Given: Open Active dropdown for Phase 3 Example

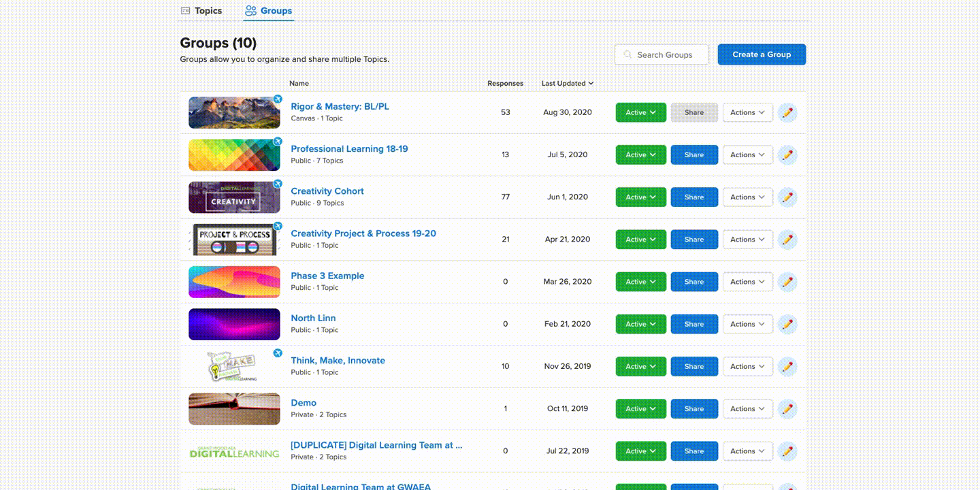Looking at the screenshot, I should (641, 282).
